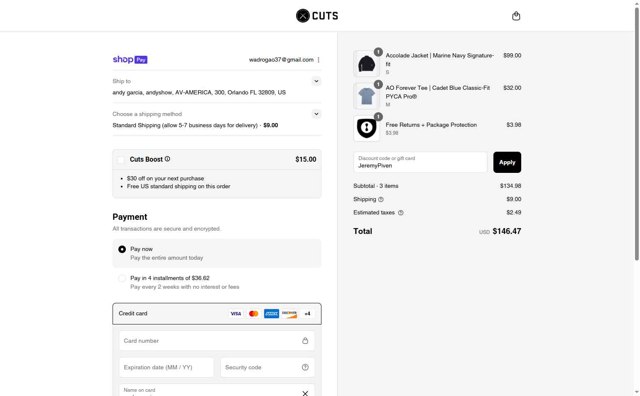The width and height of the screenshot is (640, 396).
Task: Click "$30 off on your next purchase" text
Action: click(x=165, y=178)
